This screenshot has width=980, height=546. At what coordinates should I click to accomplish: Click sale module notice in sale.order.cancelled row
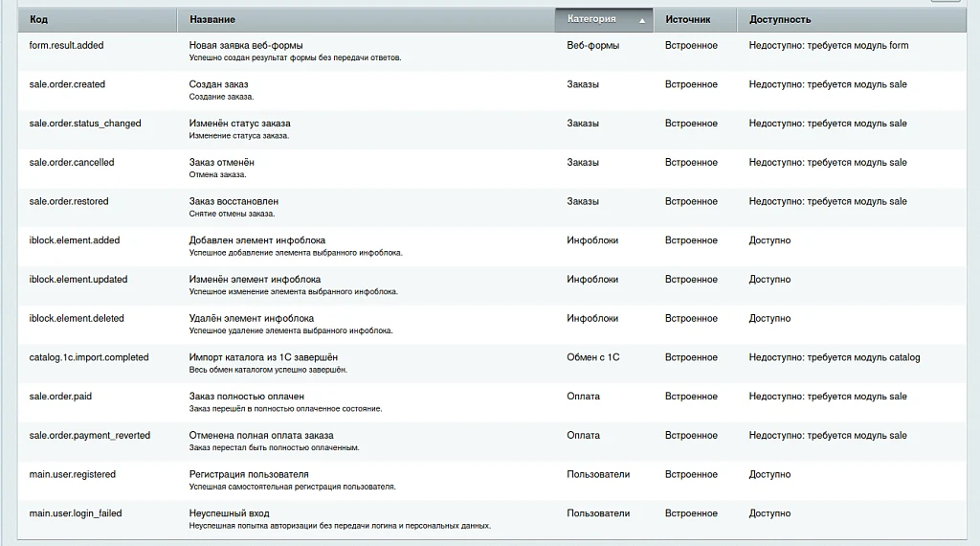point(828,162)
